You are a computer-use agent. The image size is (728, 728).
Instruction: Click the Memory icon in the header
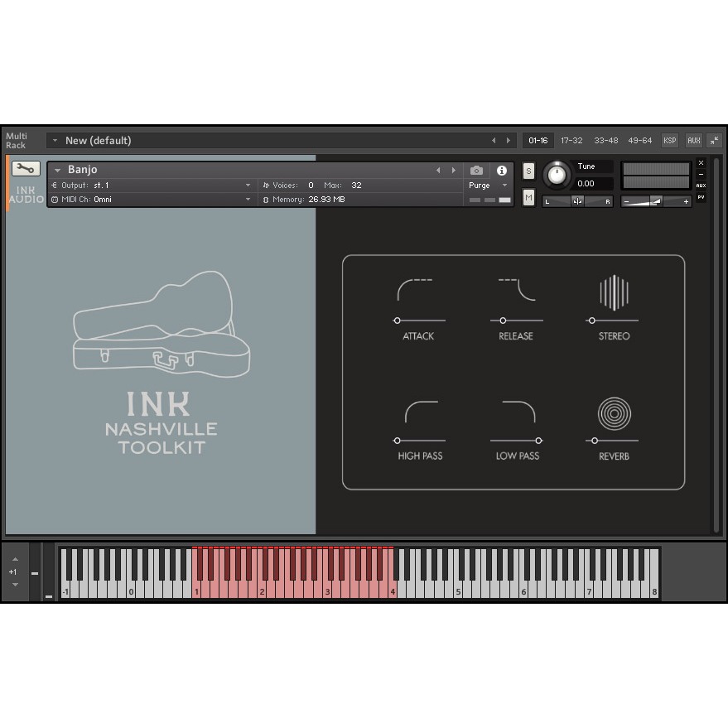pyautogui.click(x=266, y=200)
